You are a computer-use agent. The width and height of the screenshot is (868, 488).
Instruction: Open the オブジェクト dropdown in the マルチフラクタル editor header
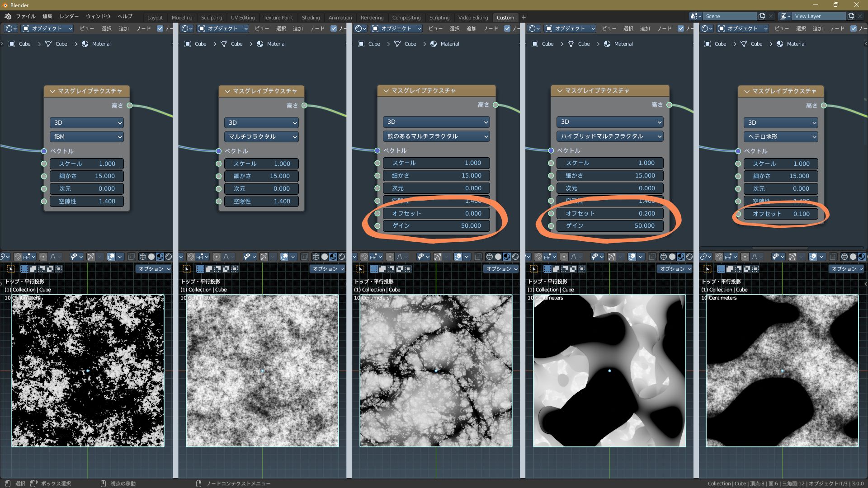pyautogui.click(x=223, y=28)
